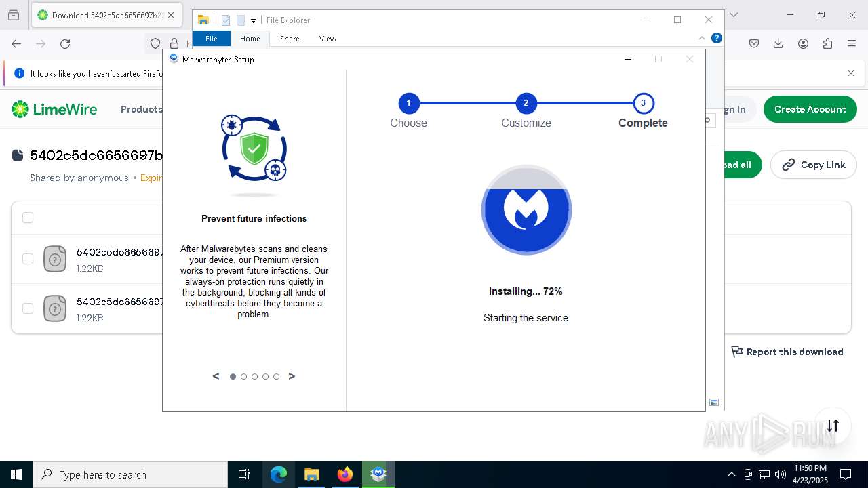The width and height of the screenshot is (868, 488).
Task: Click the sort arrows floating button
Action: (833, 426)
